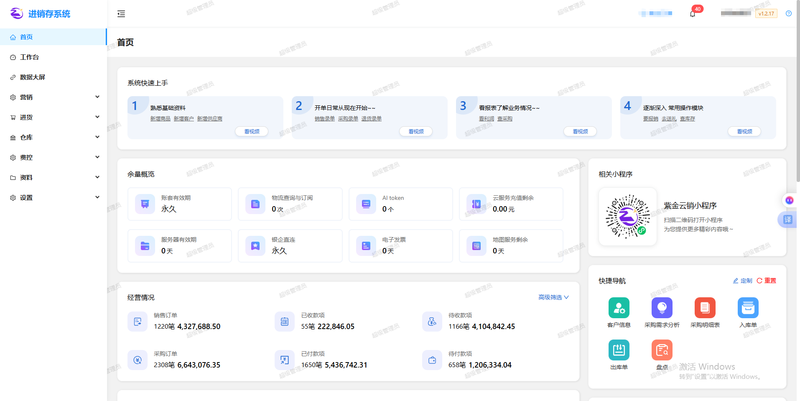Go to 首页 in the sidebar

point(54,37)
